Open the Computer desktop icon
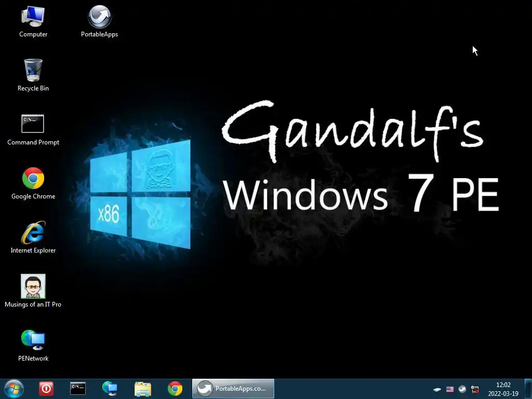This screenshot has height=399, width=532. coord(33,21)
